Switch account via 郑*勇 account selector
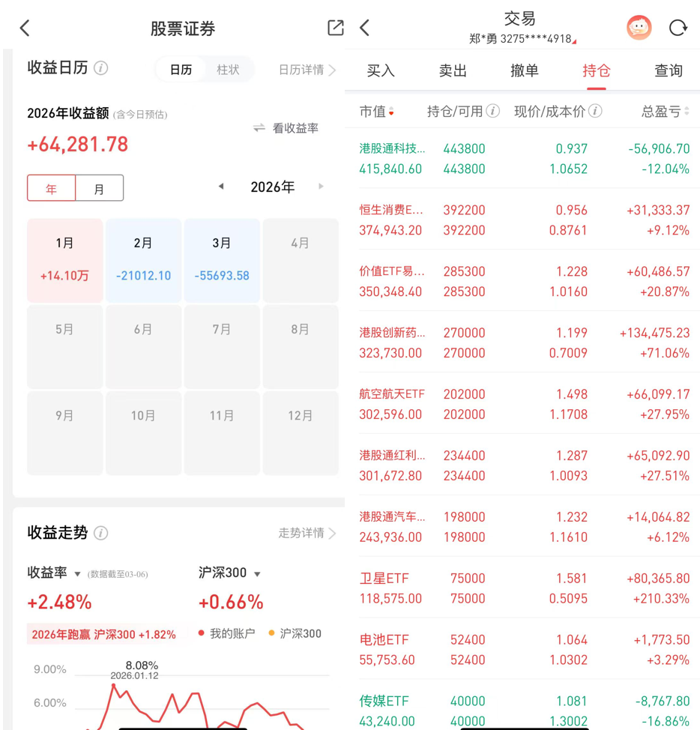 pyautogui.click(x=522, y=39)
